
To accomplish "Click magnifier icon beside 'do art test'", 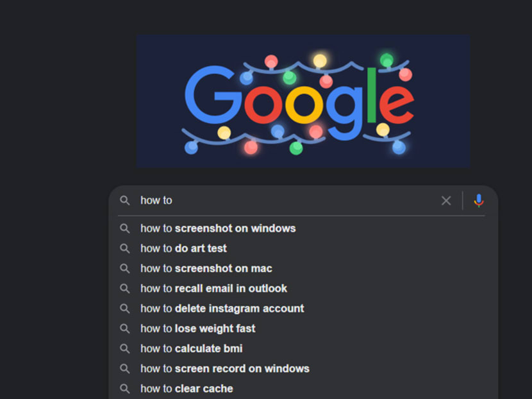I will [126, 248].
